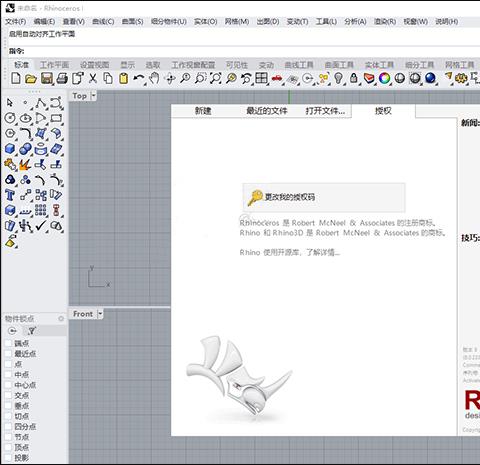Open the 打开文件... tab
This screenshot has width=480, height=465.
pos(325,111)
